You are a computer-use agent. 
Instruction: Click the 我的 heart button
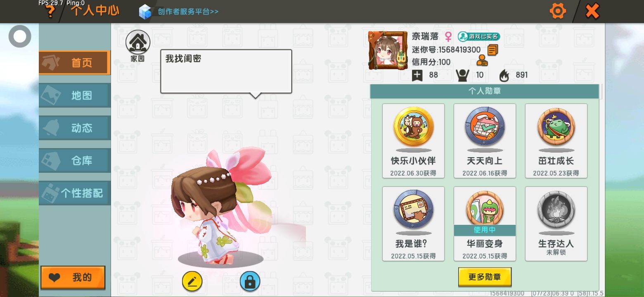[x=73, y=277]
